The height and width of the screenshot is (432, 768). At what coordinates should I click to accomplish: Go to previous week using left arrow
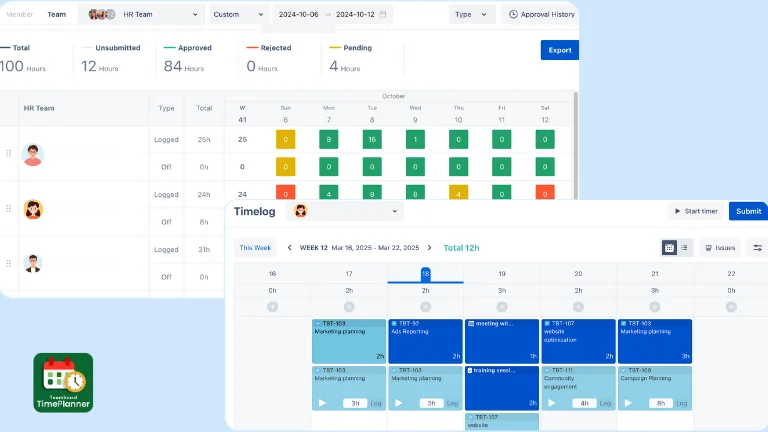290,248
